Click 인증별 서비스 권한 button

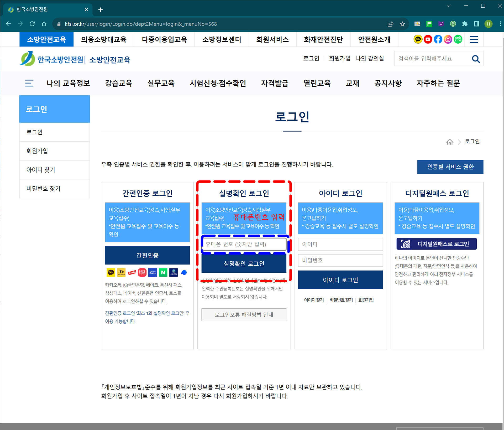click(450, 167)
